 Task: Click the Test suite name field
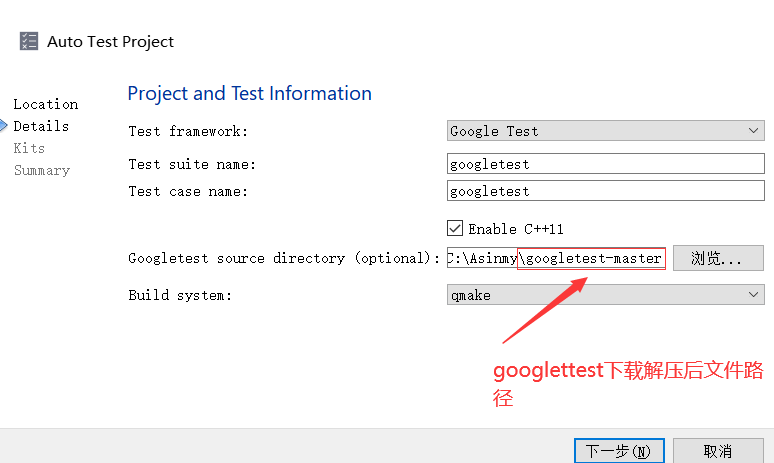tap(606, 164)
